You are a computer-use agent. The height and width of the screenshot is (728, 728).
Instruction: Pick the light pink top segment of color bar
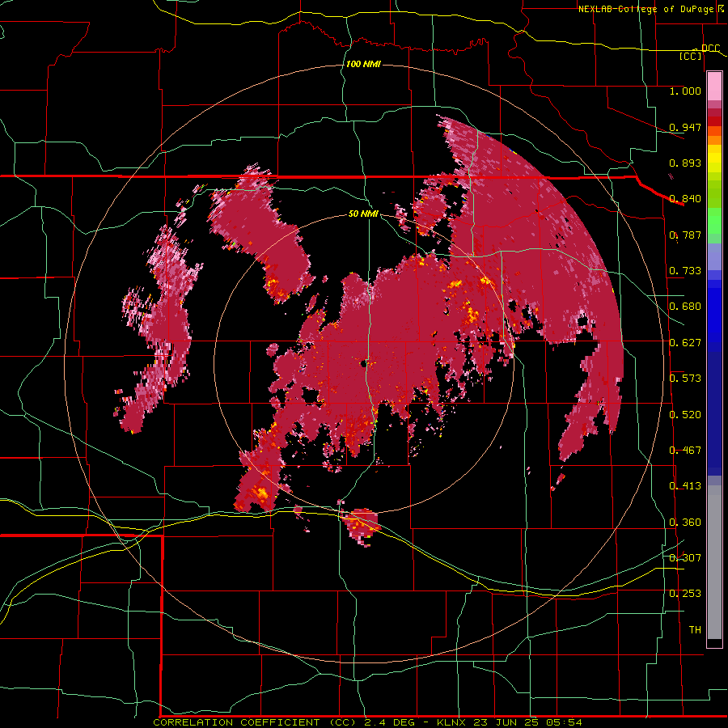[714, 87]
